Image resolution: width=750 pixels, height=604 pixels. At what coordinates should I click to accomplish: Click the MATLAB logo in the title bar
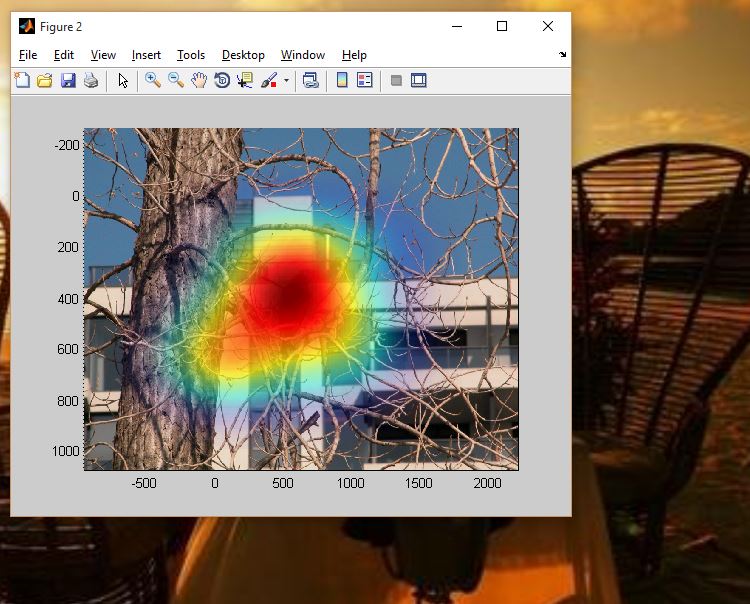coord(27,26)
